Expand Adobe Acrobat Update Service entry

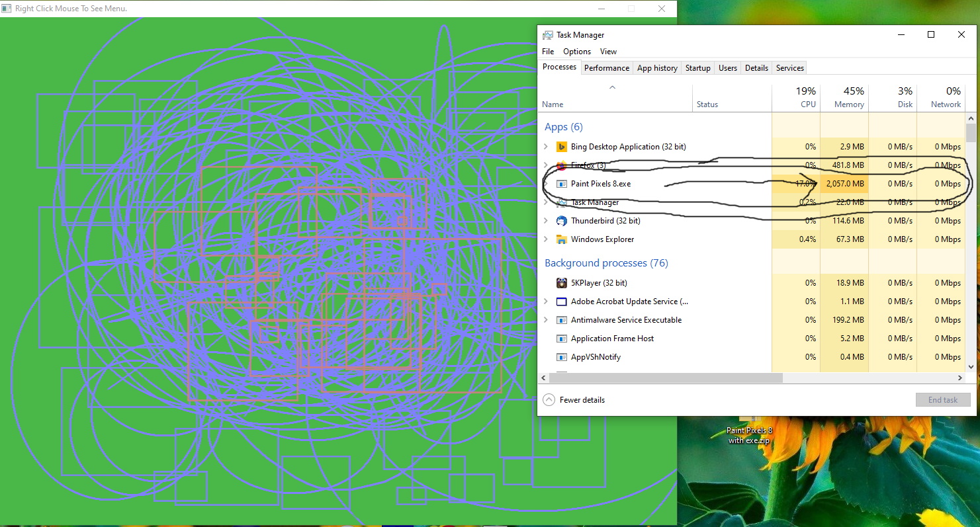click(x=546, y=302)
